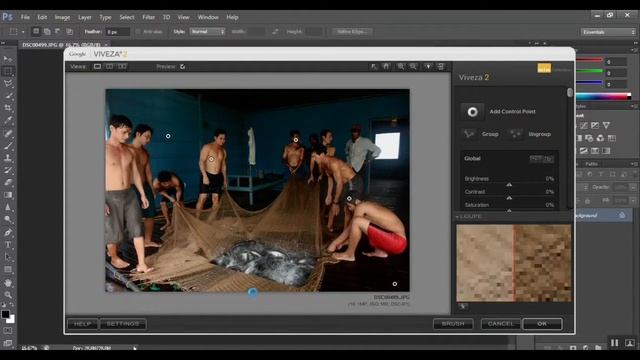The width and height of the screenshot is (640, 360).
Task: Select the Crop tool
Action: coord(8,108)
